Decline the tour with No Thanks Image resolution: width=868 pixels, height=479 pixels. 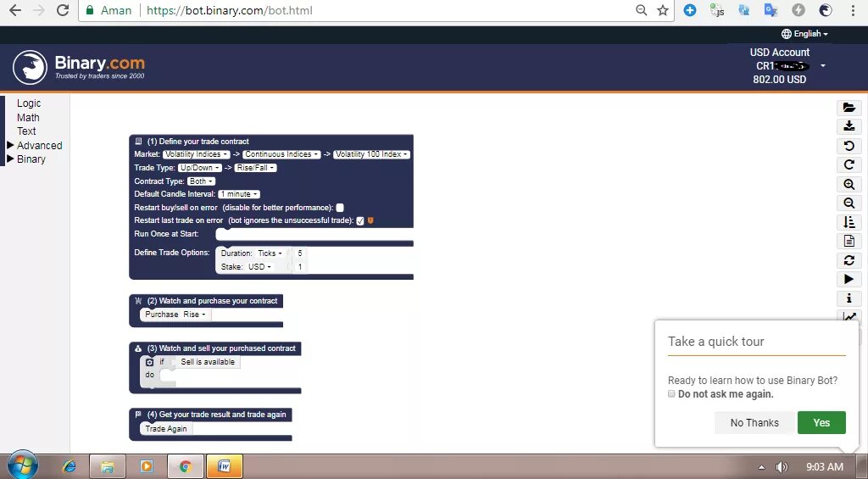[x=754, y=422]
